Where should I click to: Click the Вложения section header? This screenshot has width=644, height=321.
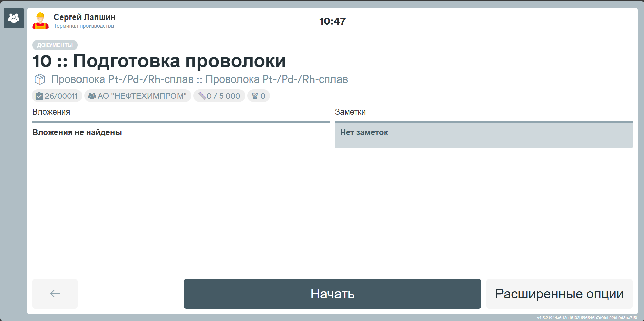[x=51, y=112]
